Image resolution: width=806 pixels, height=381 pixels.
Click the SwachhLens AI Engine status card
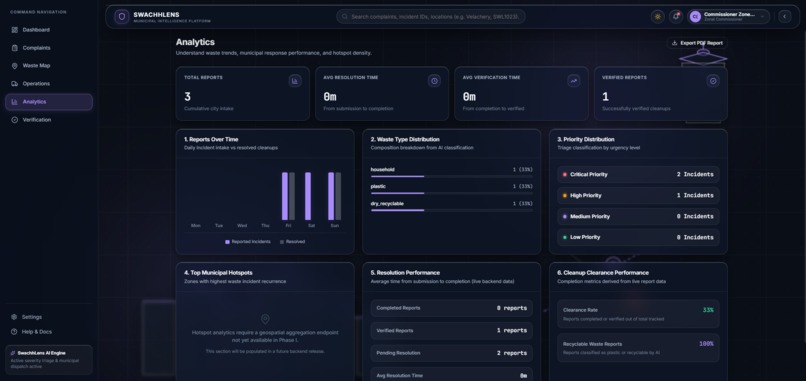point(49,359)
